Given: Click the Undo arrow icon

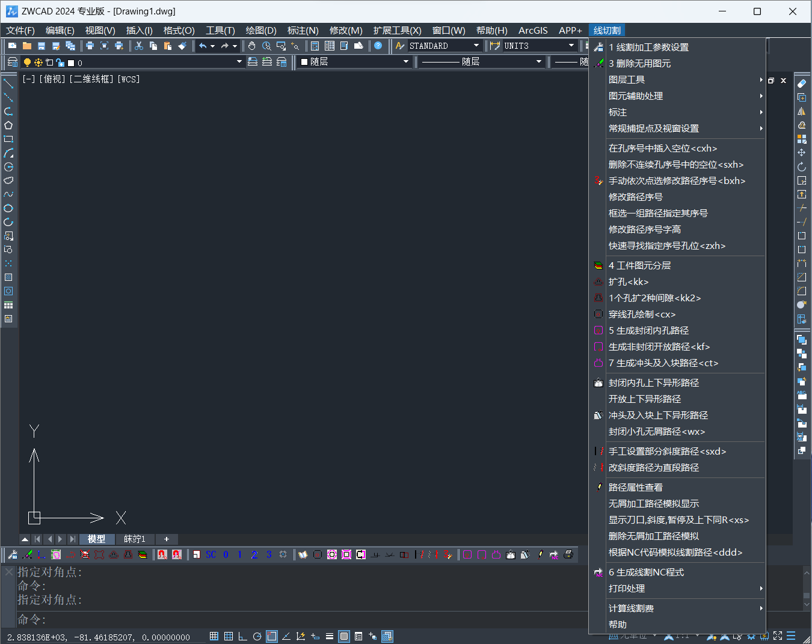Looking at the screenshot, I should coord(203,46).
